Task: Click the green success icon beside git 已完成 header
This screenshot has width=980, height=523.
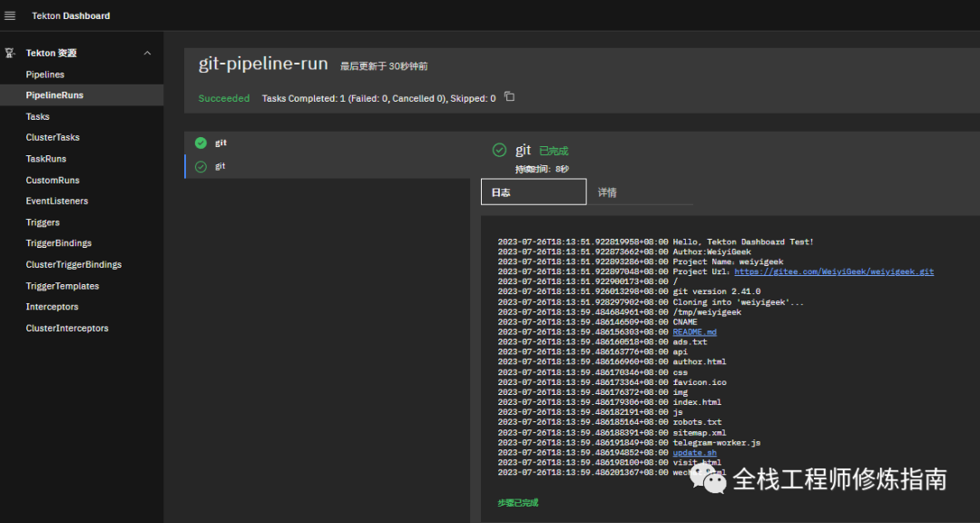Action: pyautogui.click(x=499, y=150)
